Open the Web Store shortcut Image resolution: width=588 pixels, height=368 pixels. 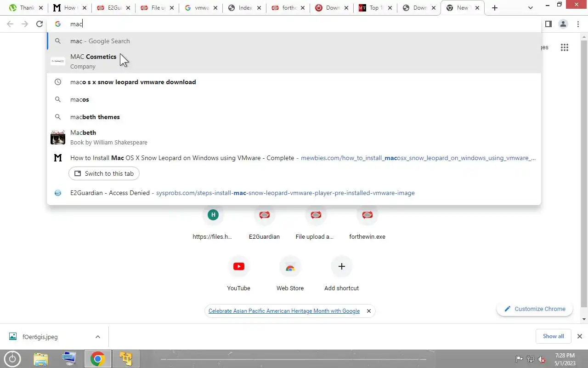pyautogui.click(x=290, y=274)
